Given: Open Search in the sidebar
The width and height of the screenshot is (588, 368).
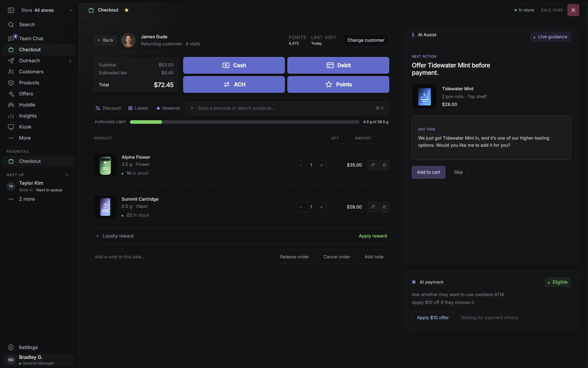Looking at the screenshot, I should (x=39, y=25).
